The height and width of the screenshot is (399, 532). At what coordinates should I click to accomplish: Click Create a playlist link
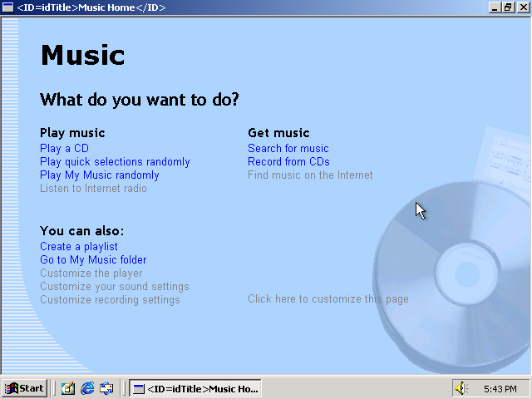point(79,247)
